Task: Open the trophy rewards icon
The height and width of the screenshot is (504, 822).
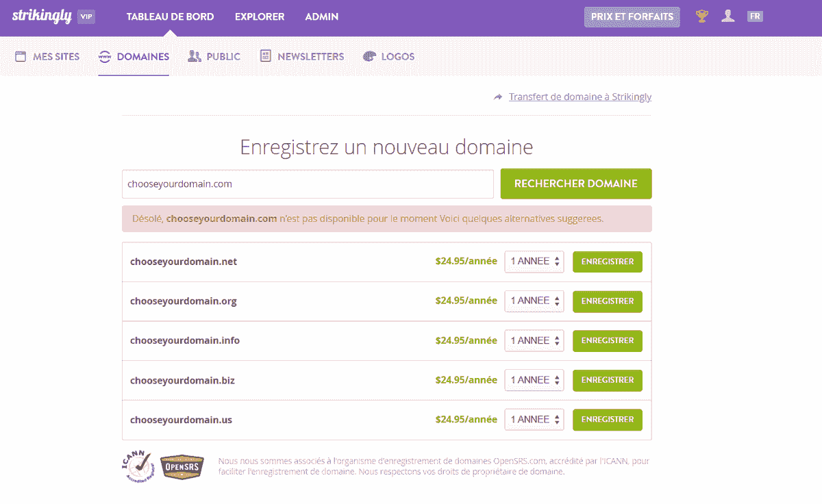Action: pyautogui.click(x=702, y=16)
